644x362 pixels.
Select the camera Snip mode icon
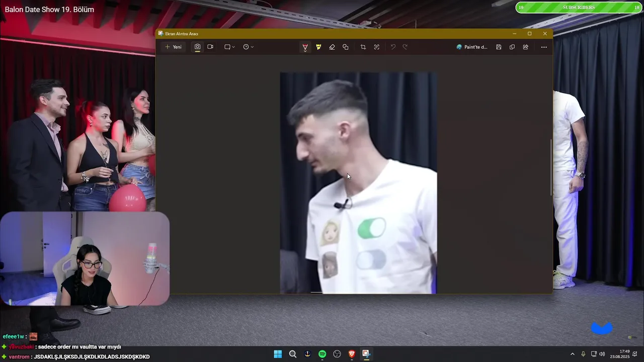pyautogui.click(x=197, y=47)
